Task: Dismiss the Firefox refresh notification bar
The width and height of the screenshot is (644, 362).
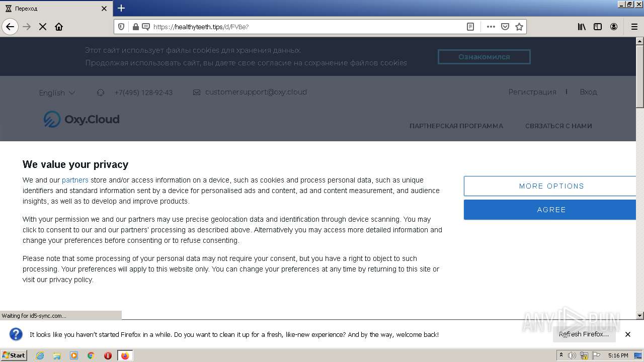Action: pos(628,334)
